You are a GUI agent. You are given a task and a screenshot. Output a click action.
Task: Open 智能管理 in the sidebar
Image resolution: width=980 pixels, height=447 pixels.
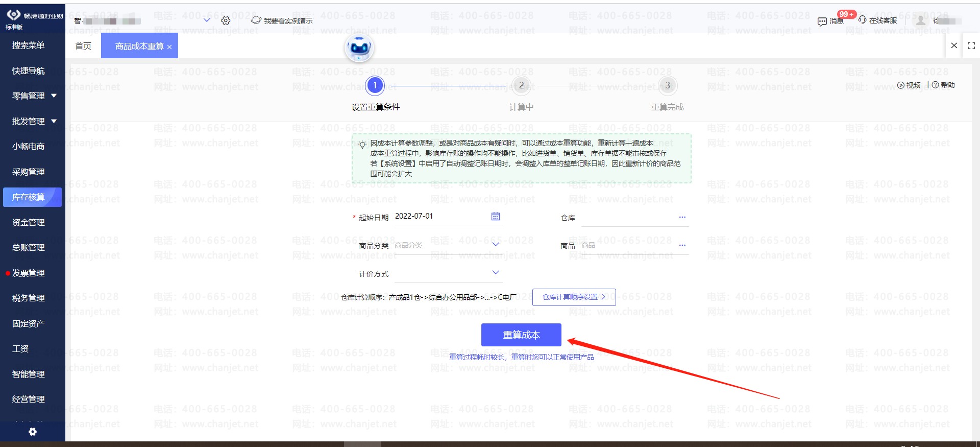(x=29, y=374)
